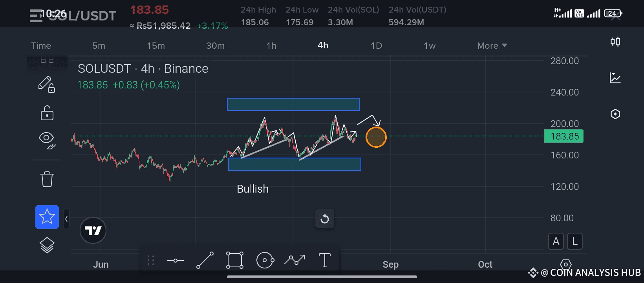Open the object tree layers icon
644x283 pixels.
click(x=47, y=245)
